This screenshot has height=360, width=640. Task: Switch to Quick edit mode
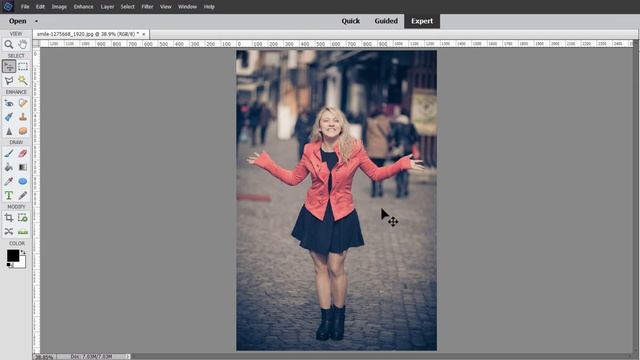click(351, 21)
